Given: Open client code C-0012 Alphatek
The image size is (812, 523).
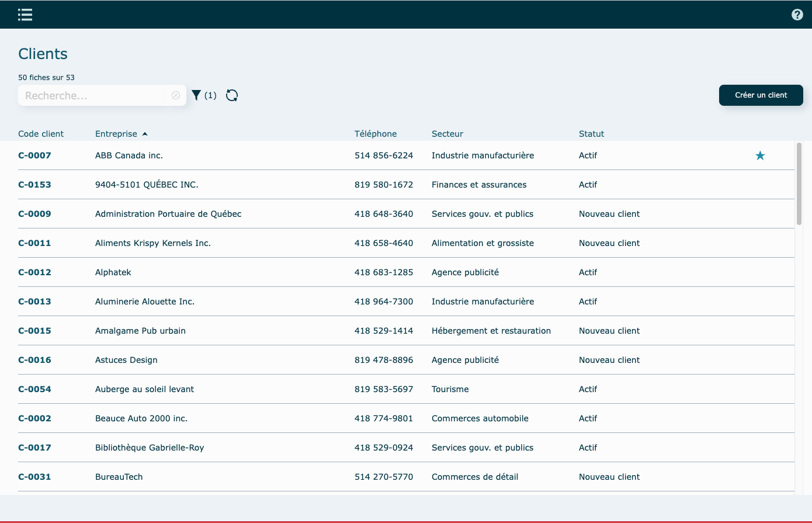Looking at the screenshot, I should [x=34, y=272].
